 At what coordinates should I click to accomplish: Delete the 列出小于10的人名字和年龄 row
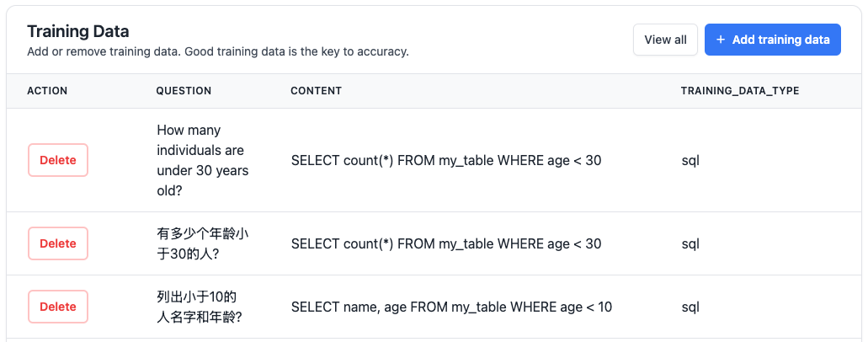tap(58, 307)
